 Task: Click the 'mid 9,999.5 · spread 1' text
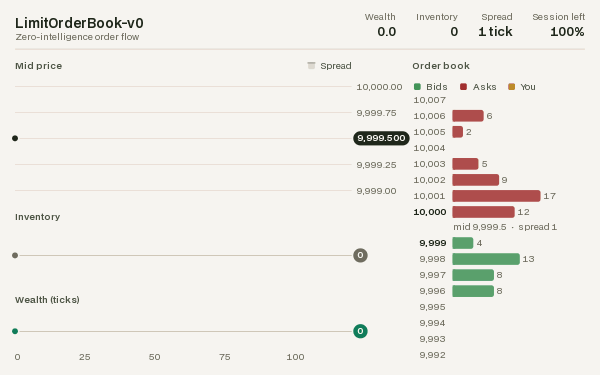coord(505,227)
